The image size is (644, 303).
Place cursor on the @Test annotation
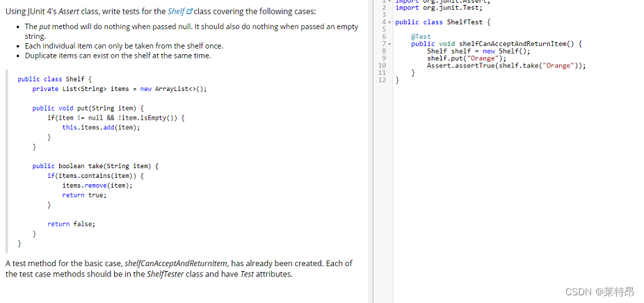[x=421, y=36]
